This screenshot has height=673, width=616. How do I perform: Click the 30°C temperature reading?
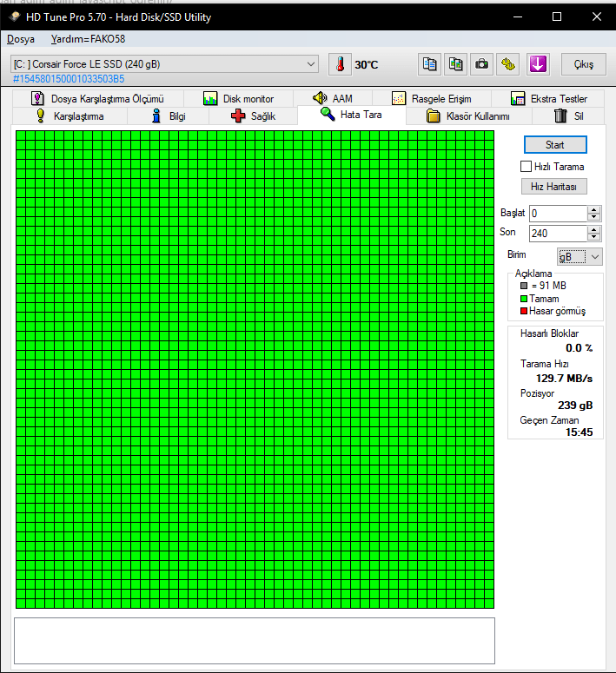click(366, 65)
